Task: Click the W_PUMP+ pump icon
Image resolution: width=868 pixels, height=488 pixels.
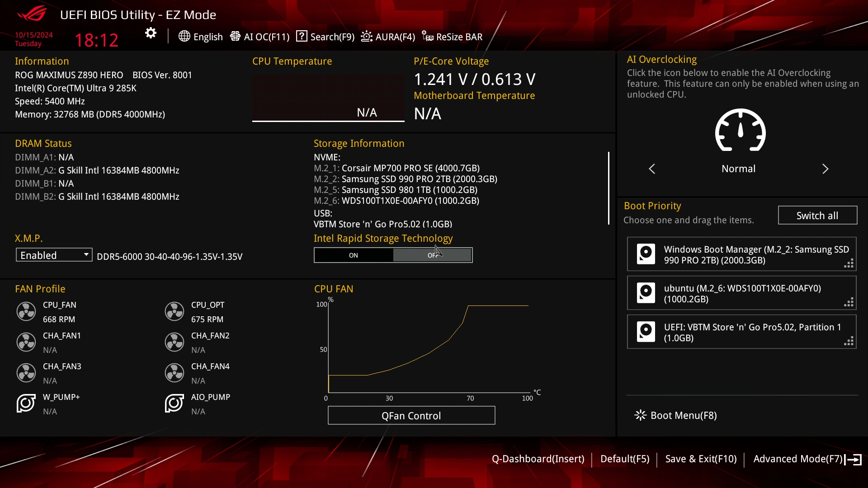Action: click(26, 403)
